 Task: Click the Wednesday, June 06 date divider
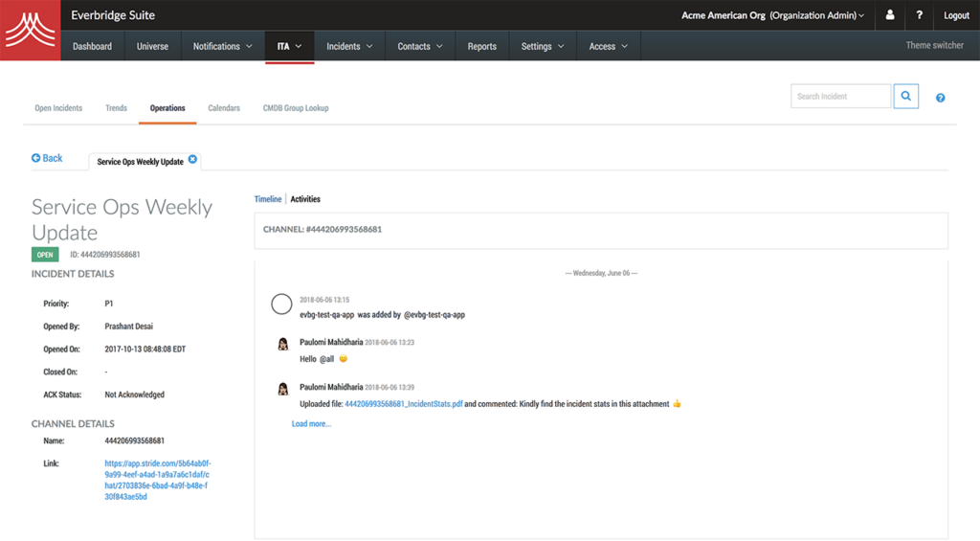tap(601, 273)
